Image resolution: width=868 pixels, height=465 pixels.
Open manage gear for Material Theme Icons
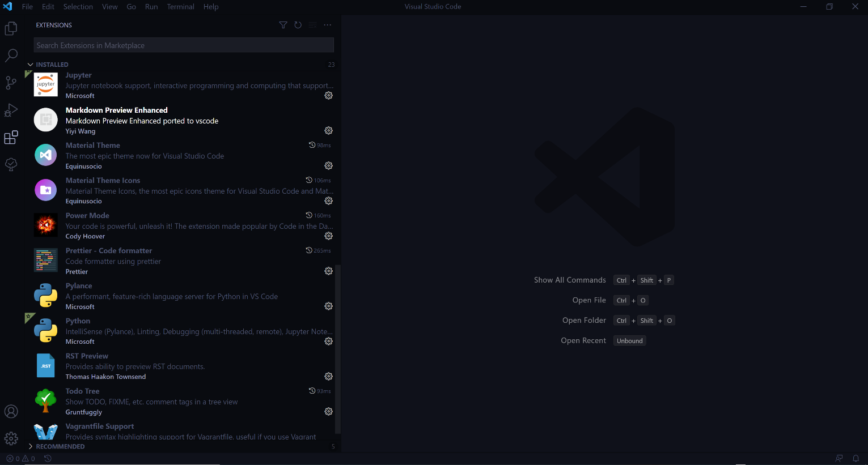328,201
